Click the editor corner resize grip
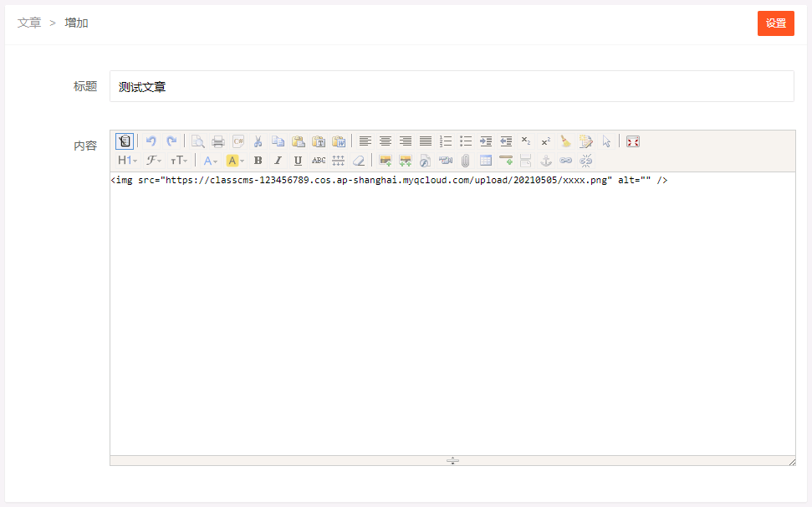 point(792,462)
